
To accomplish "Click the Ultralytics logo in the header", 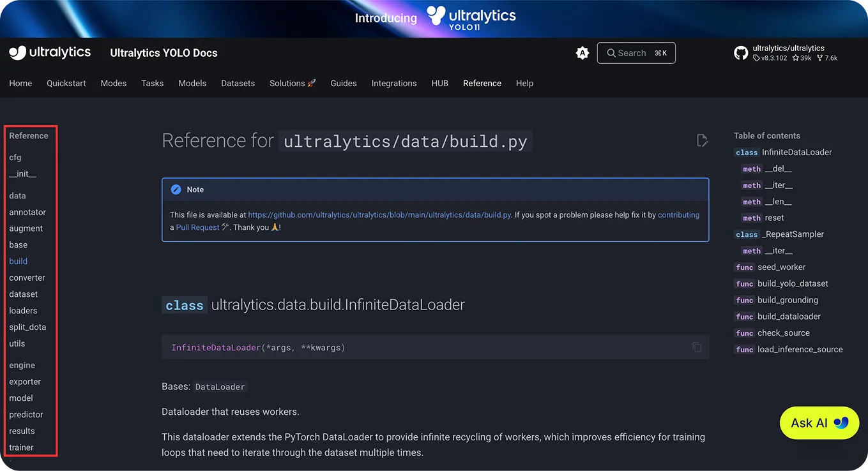I will pyautogui.click(x=50, y=53).
